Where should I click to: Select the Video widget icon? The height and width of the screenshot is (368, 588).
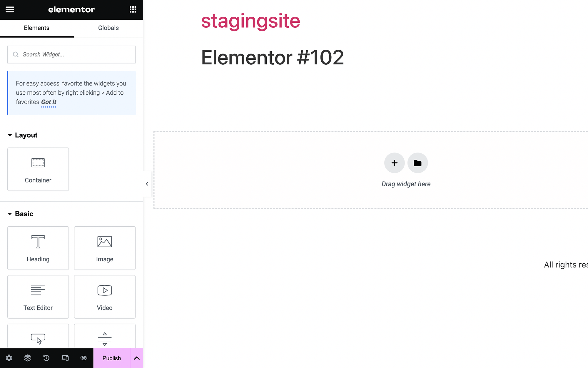pyautogui.click(x=105, y=290)
